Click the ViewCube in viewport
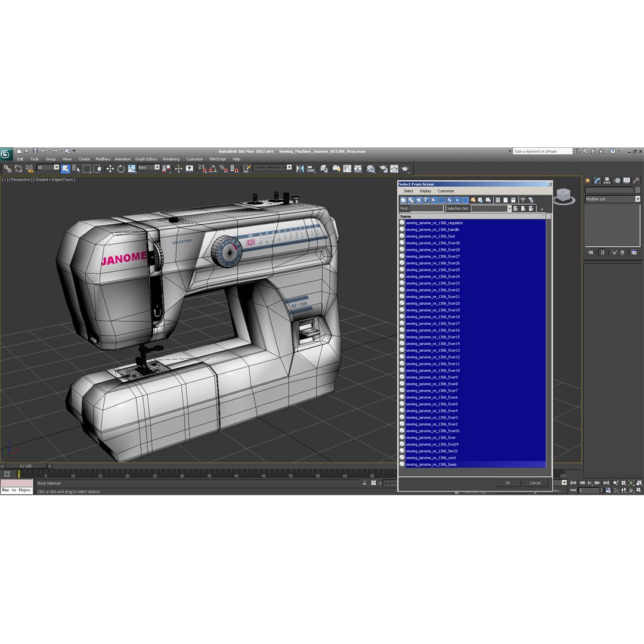The width and height of the screenshot is (644, 644). coord(564,196)
